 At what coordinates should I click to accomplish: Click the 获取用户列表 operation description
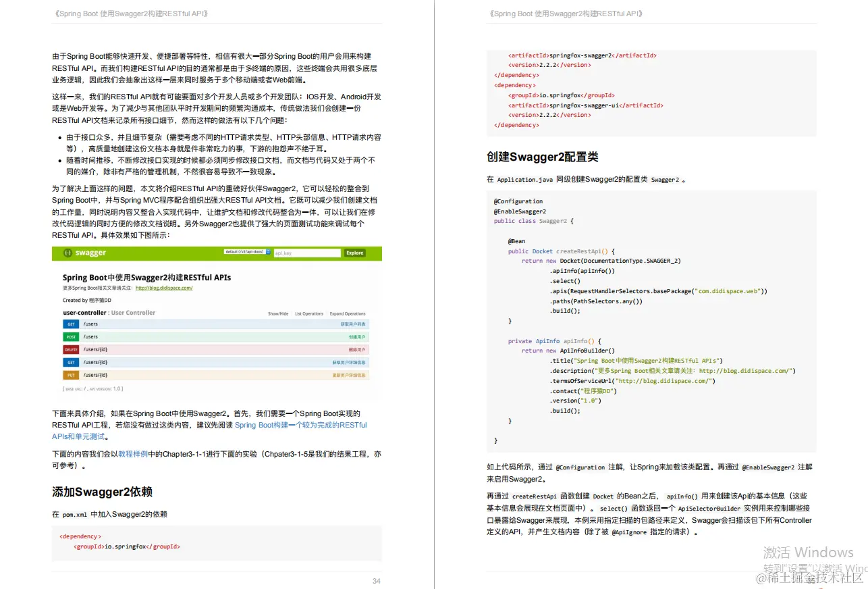click(x=354, y=324)
